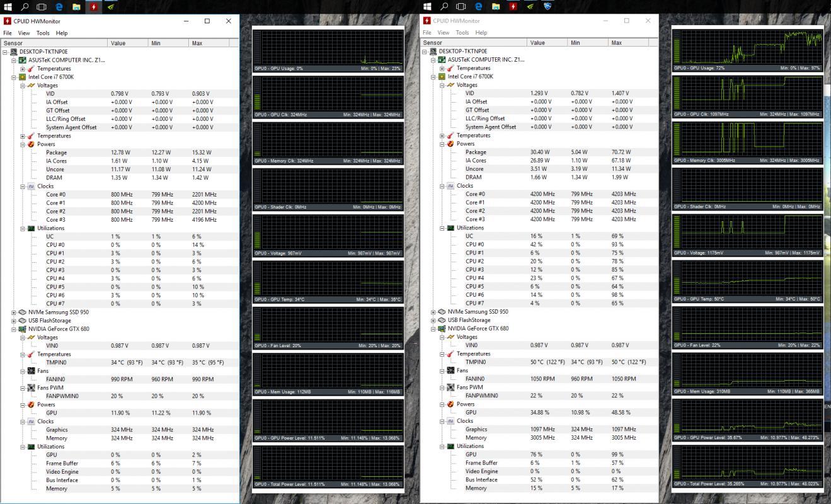
Task: Click the GPU Fans icon in left HWMonitor
Action: (x=31, y=370)
